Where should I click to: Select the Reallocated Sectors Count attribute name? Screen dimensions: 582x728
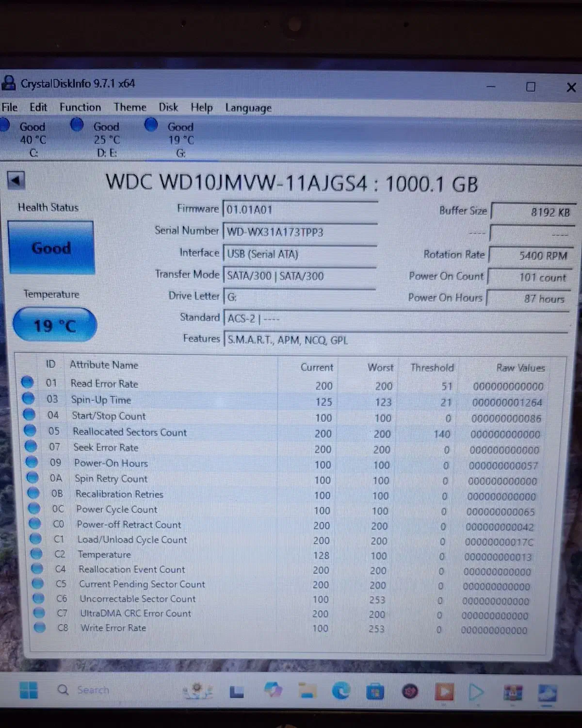coord(129,432)
